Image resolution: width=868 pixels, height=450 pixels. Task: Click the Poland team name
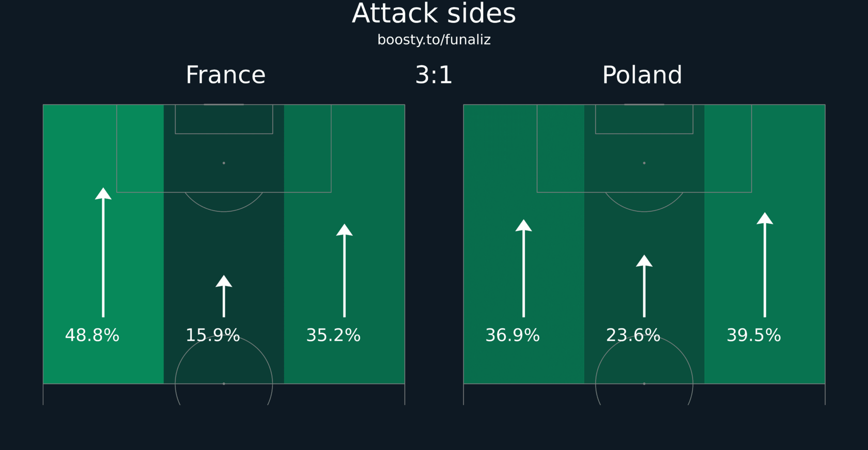642,75
